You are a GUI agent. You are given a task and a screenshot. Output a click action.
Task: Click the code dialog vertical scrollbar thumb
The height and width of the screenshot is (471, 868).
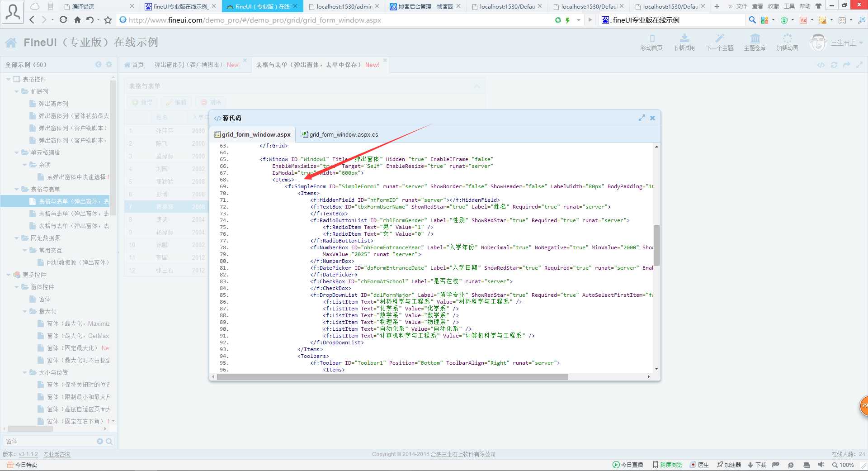tap(656, 245)
